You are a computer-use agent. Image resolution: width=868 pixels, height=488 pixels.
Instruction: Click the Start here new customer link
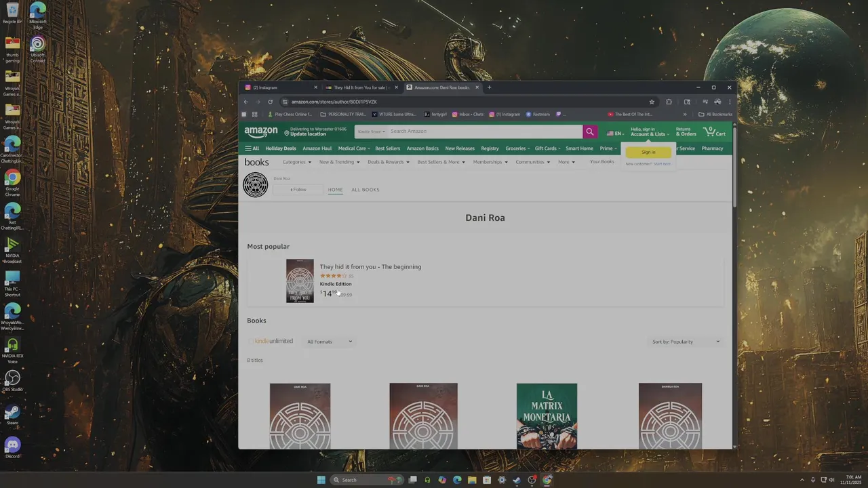[x=662, y=164]
